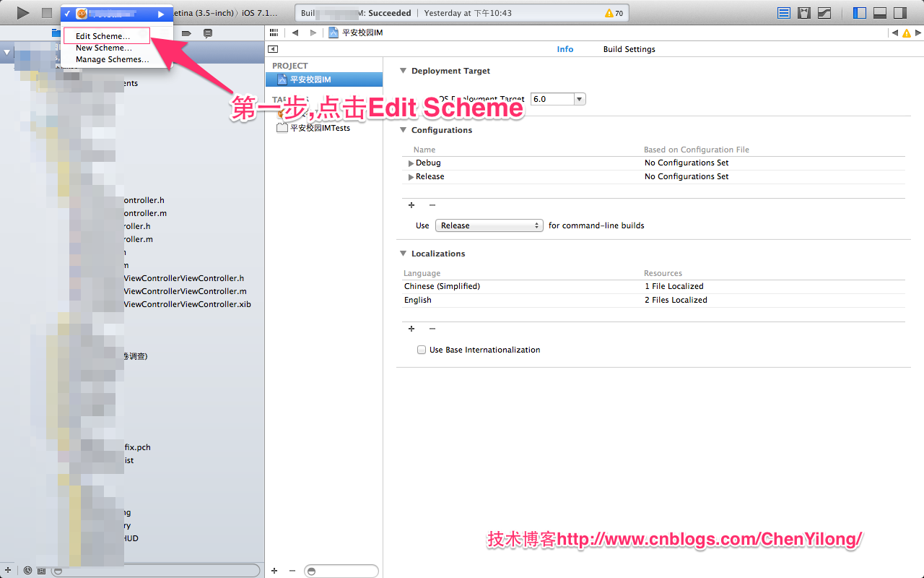The height and width of the screenshot is (578, 924).
Task: Choose New Scheme… from the menu
Action: (104, 48)
